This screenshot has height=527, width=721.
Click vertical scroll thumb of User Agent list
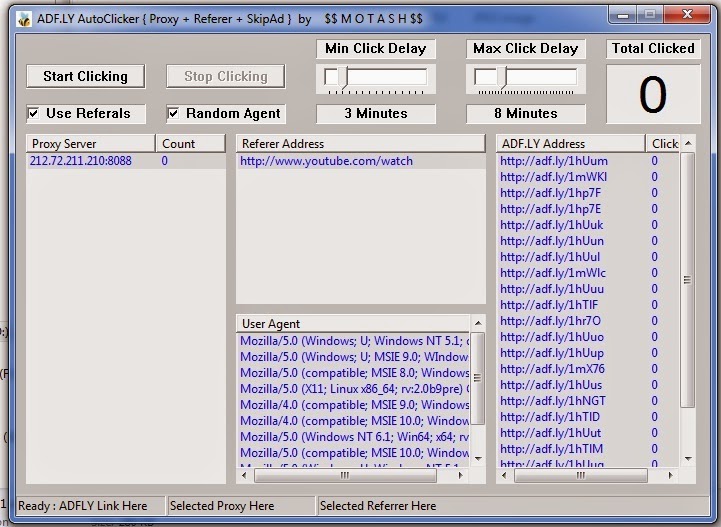click(478, 378)
